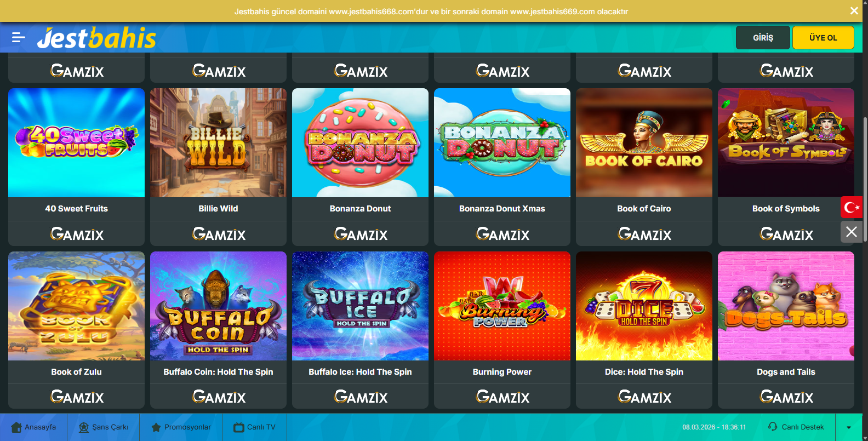Open Canlı Destek headset icon

(773, 427)
